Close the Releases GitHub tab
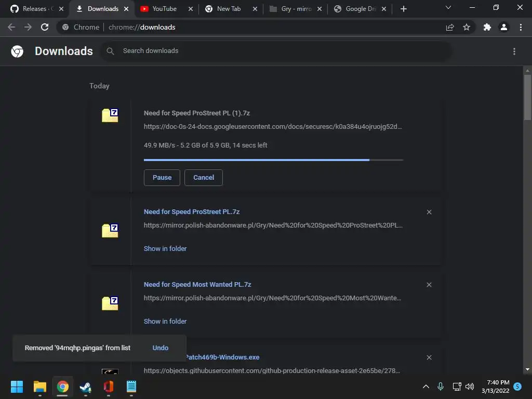The width and height of the screenshot is (532, 399). tap(61, 9)
